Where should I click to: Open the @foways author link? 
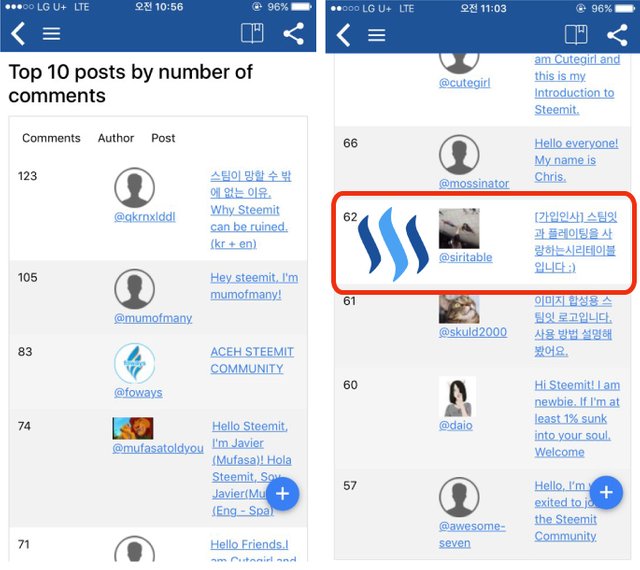138,392
